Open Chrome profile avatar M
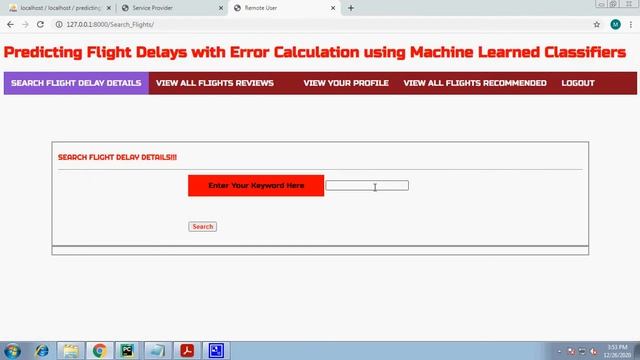The height and width of the screenshot is (360, 640). 616,24
